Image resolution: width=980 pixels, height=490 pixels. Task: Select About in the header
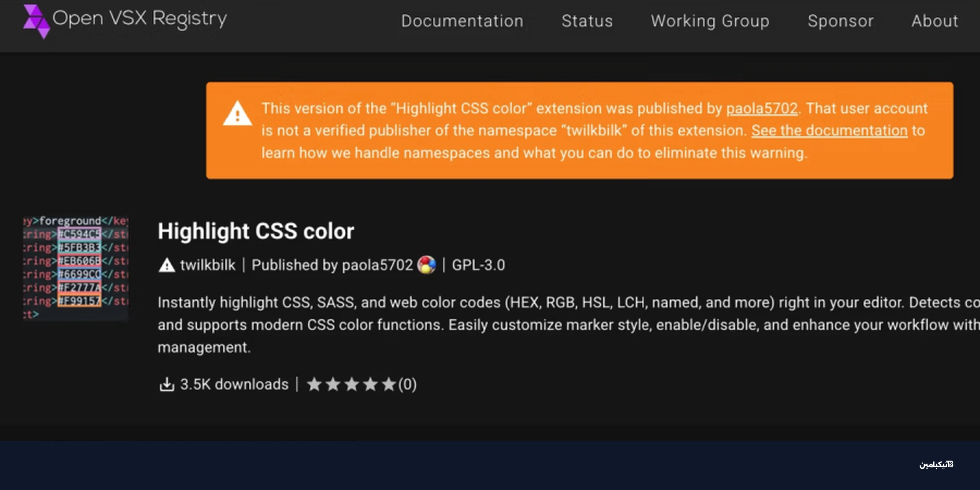tap(934, 21)
